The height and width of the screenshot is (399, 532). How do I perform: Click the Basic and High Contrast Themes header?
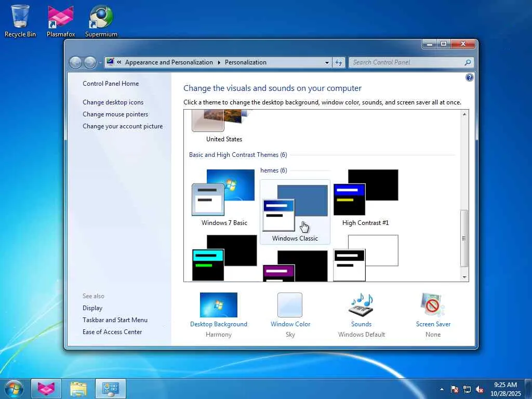click(238, 155)
